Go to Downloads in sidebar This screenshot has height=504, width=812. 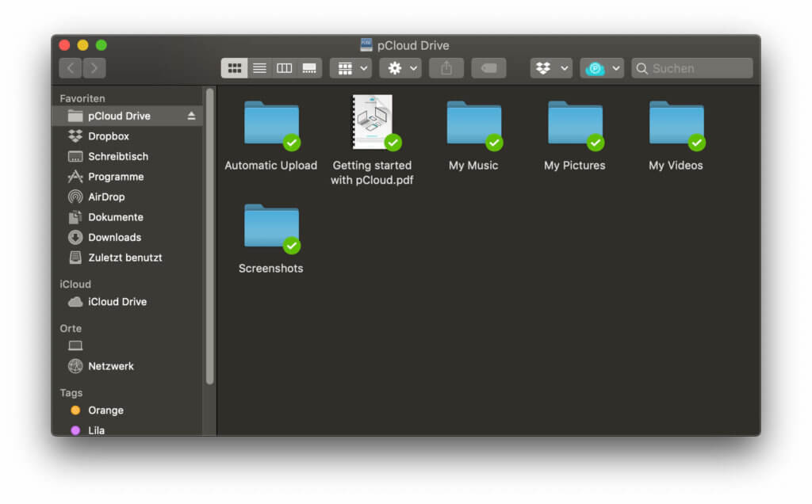pos(114,237)
